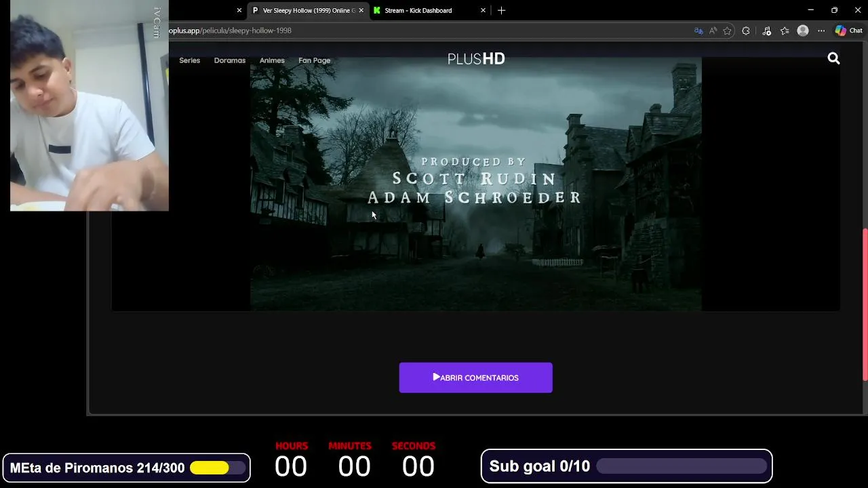Minimize the browser window
Image resolution: width=868 pixels, height=488 pixels.
(x=810, y=10)
